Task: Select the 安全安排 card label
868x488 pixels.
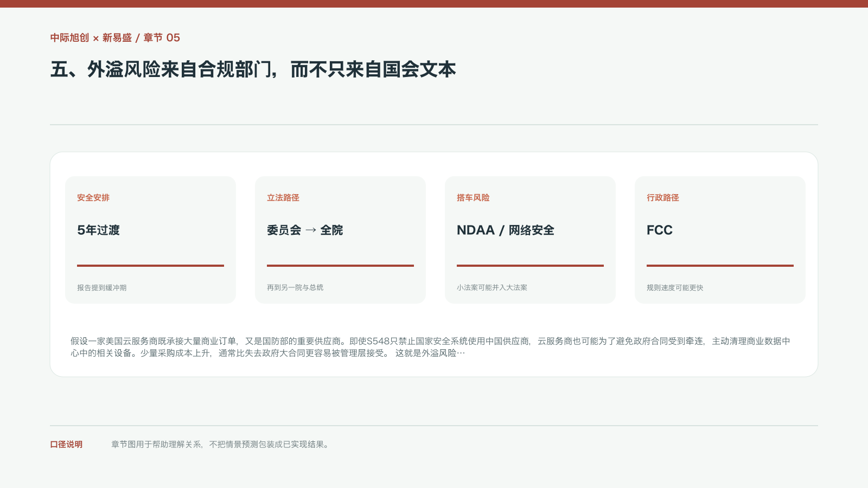Action: tap(93, 197)
